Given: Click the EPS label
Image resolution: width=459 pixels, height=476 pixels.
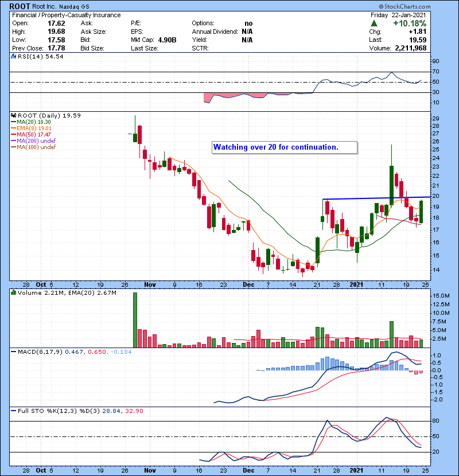Looking at the screenshot, I should click(x=137, y=32).
